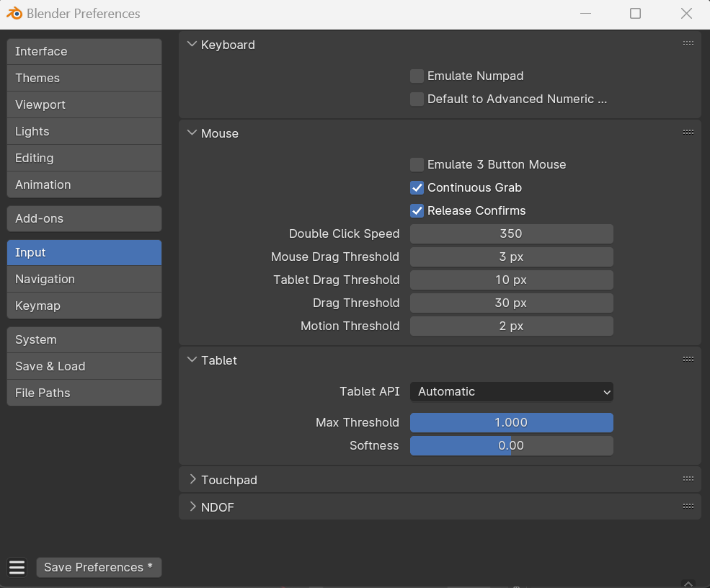Enable Emulate 3 Button Mouse
This screenshot has height=588, width=710.
417,165
